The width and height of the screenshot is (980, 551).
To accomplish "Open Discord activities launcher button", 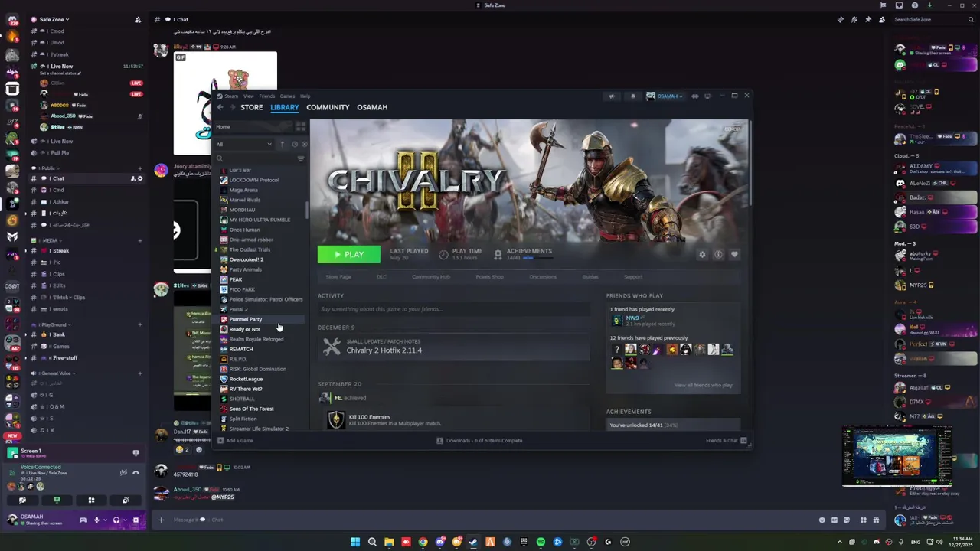I will click(x=91, y=500).
